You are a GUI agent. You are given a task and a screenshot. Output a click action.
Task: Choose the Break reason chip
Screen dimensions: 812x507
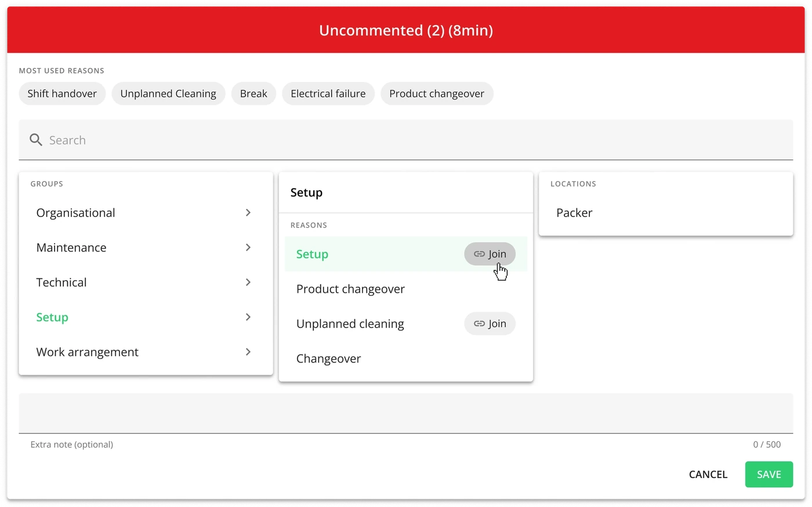[253, 93]
